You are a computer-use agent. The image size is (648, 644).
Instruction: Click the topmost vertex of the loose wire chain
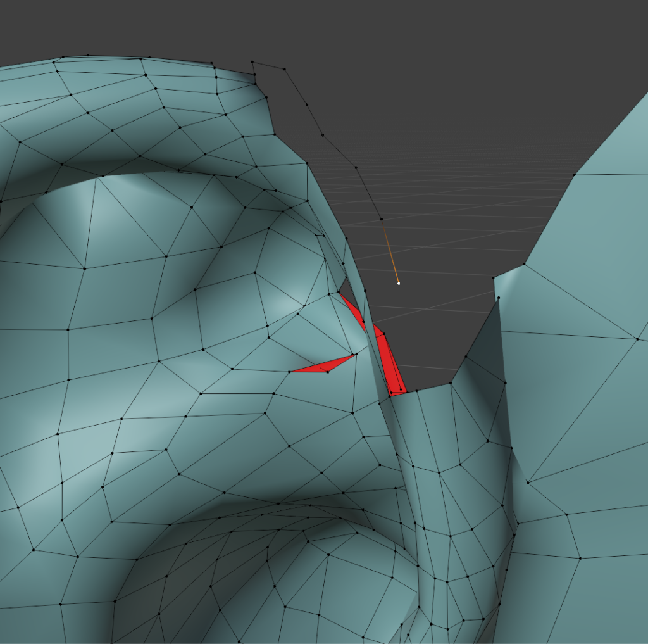point(252,62)
